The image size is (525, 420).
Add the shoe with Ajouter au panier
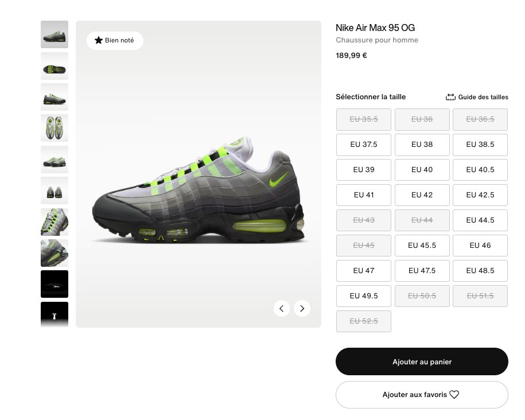[x=422, y=361]
